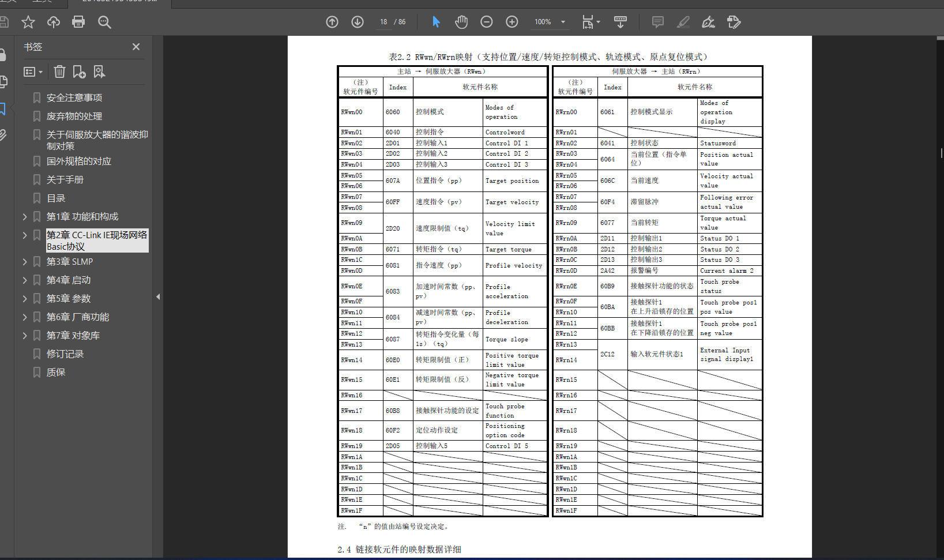This screenshot has height=560, width=944.
Task: Zoom in with the plus button
Action: (x=512, y=22)
